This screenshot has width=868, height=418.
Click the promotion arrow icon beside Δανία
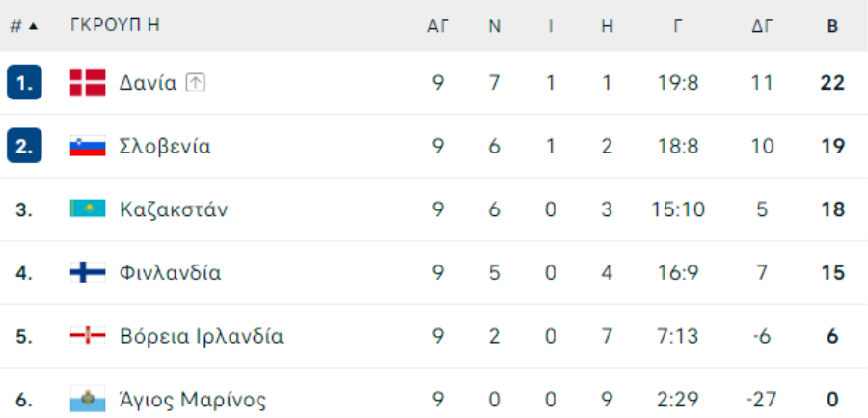pos(197,83)
